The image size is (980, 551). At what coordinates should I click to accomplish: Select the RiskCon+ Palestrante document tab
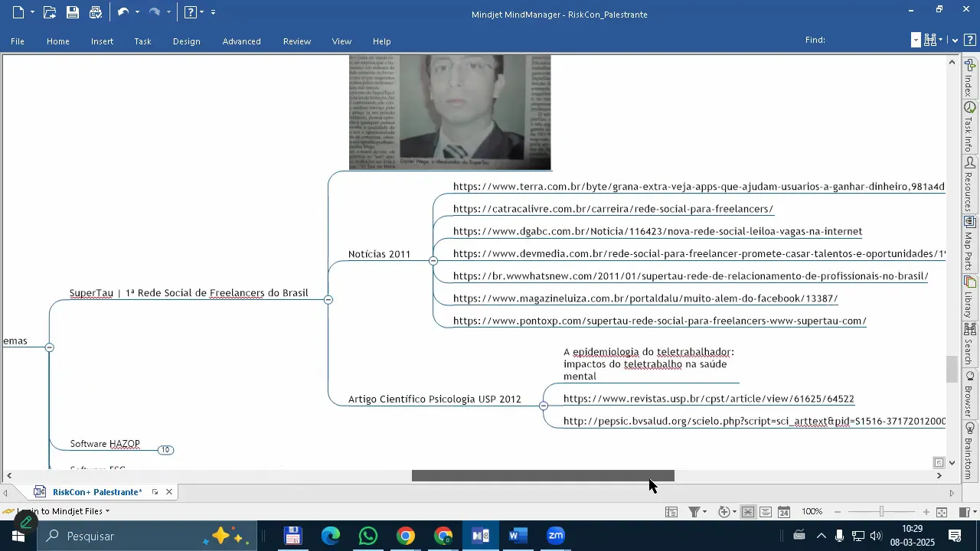coord(97,492)
